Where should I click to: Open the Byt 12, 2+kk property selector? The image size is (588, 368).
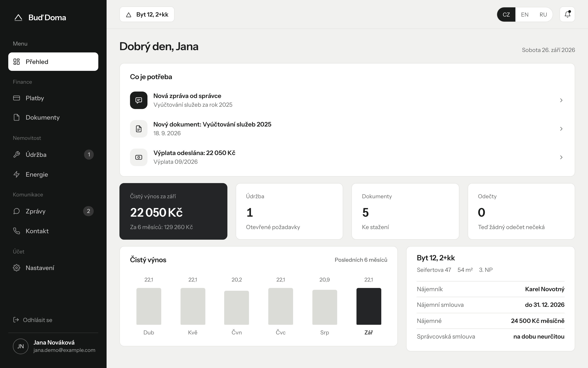coord(147,14)
